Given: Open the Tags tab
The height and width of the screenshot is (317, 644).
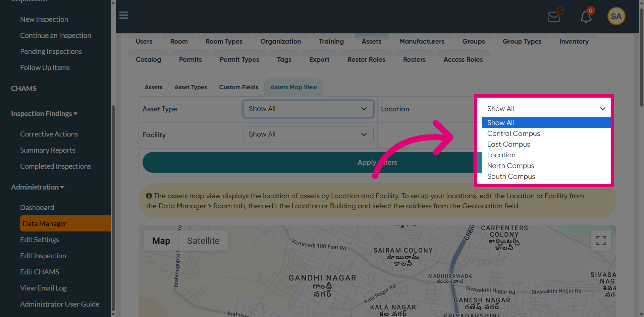Looking at the screenshot, I should pyautogui.click(x=284, y=60).
